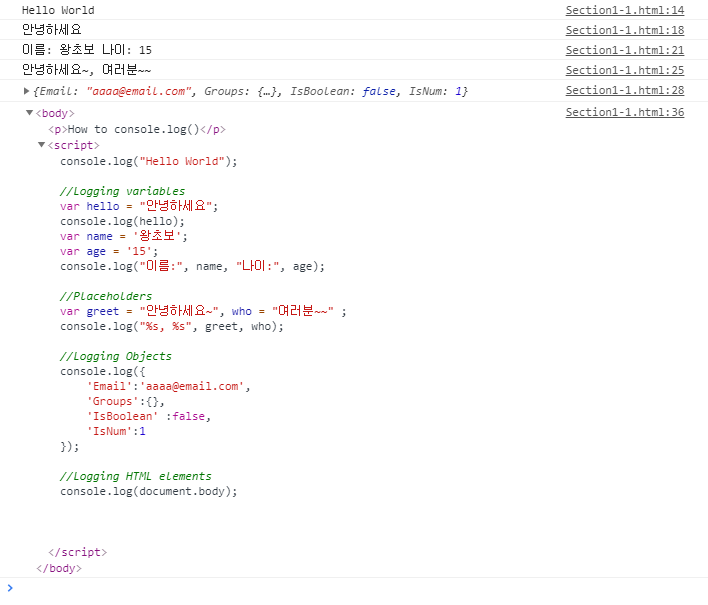Click the 'IsBoolean' :false property line
This screenshot has height=605, width=708.
tap(149, 416)
